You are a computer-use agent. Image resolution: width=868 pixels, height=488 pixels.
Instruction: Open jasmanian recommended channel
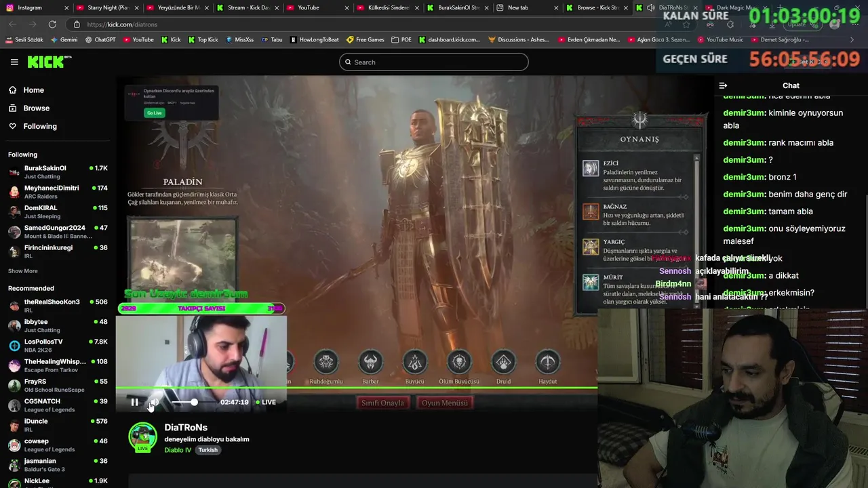click(x=58, y=465)
